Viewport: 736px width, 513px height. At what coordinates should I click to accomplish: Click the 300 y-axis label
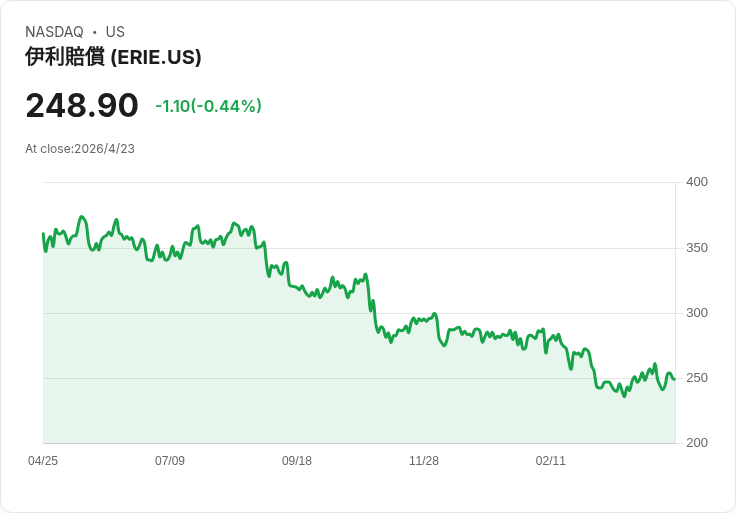[x=697, y=313]
